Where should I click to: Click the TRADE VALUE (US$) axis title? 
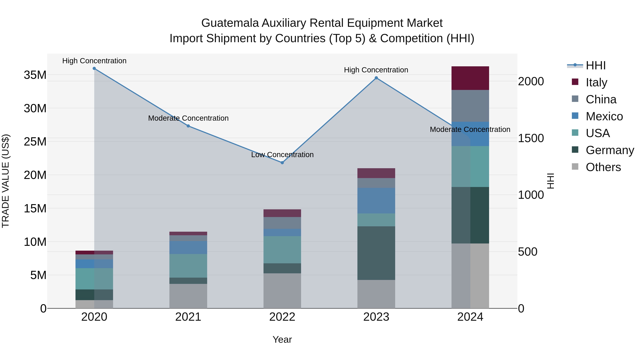[6, 181]
